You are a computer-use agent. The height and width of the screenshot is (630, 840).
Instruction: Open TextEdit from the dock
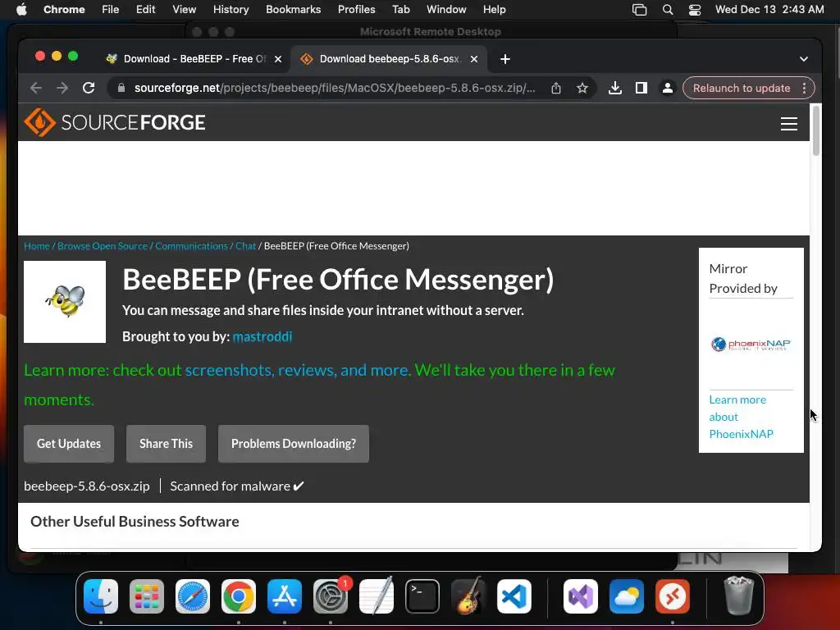(x=377, y=596)
